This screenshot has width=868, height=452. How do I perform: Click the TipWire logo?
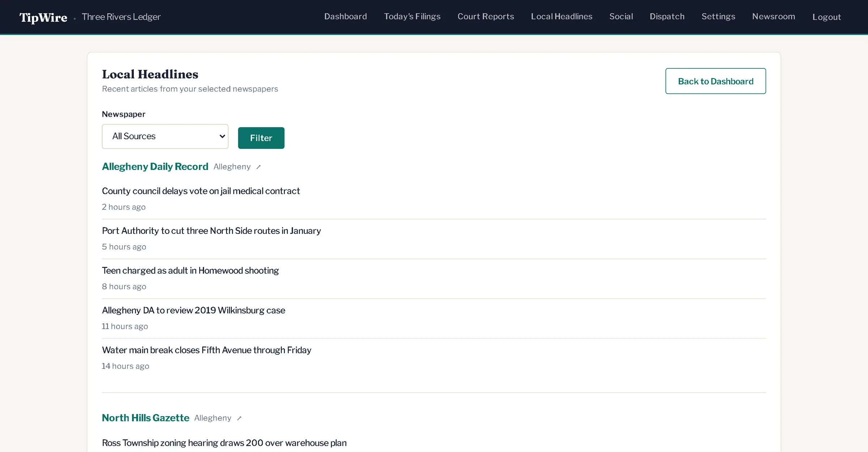click(43, 17)
